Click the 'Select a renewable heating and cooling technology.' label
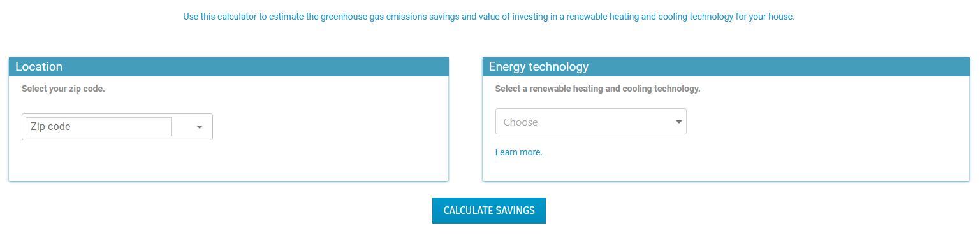Screen dimensions: 980x237 click(597, 89)
